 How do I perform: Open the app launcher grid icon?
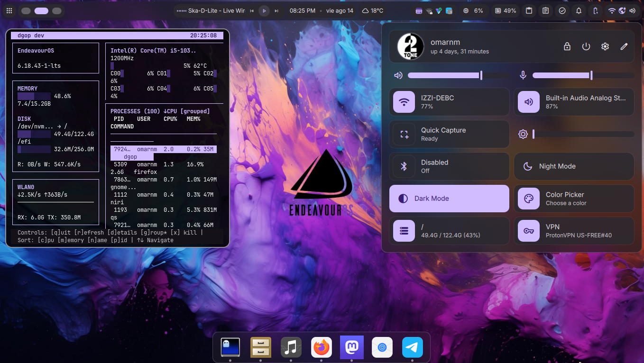coord(9,10)
